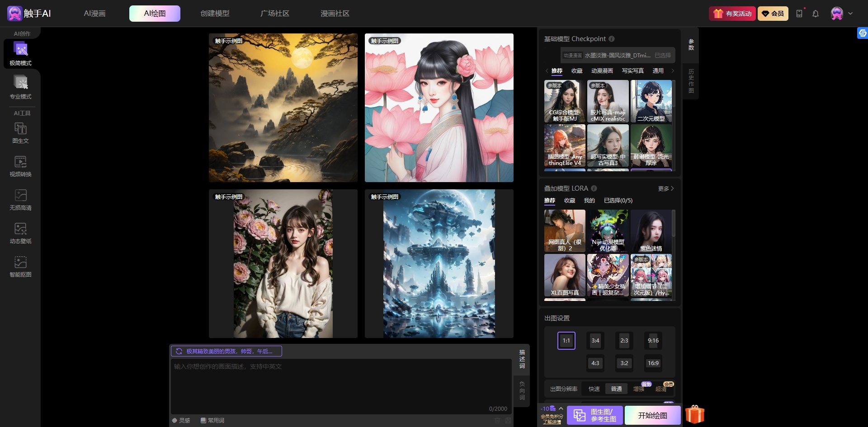Expand 更多 LORA models list
Image resolution: width=868 pixels, height=427 pixels.
click(665, 188)
